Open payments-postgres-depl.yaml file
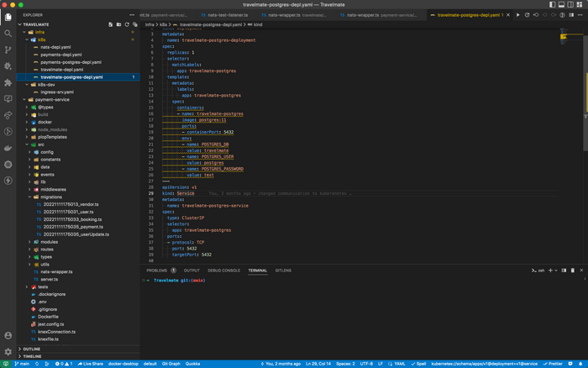588x368 pixels. point(78,62)
